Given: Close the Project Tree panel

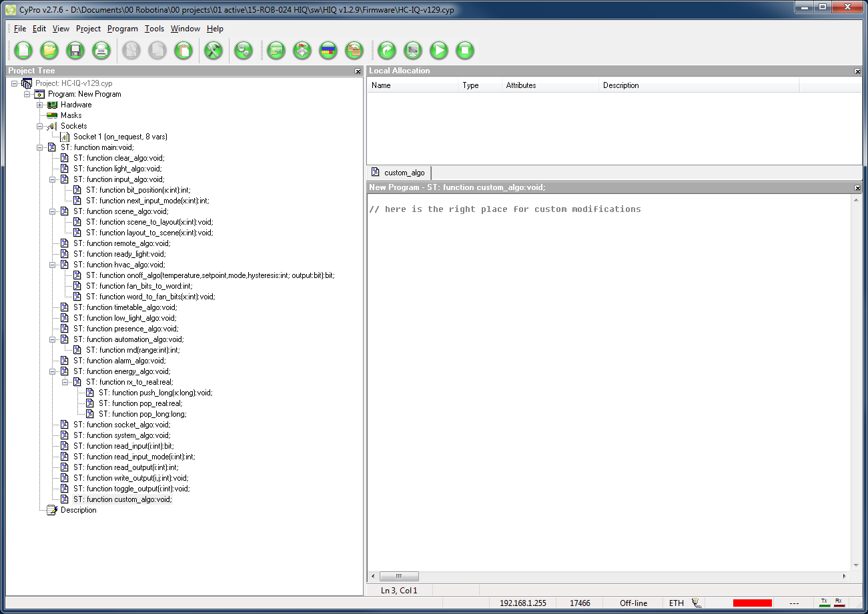Looking at the screenshot, I should [x=358, y=71].
